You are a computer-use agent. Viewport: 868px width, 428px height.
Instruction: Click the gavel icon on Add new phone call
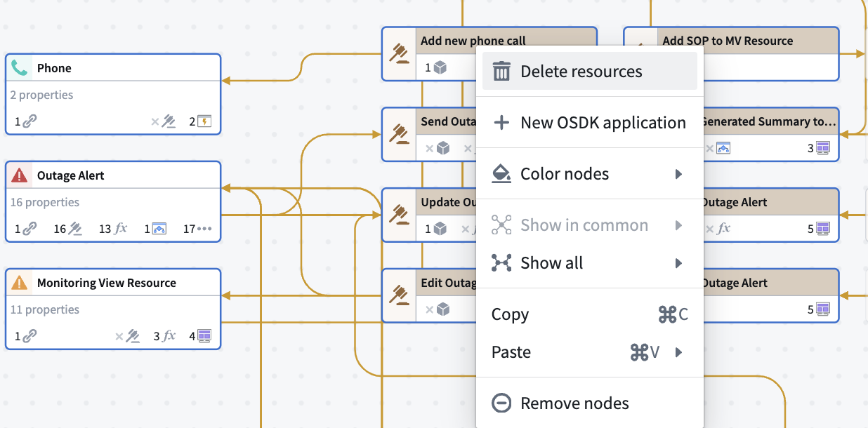(400, 54)
